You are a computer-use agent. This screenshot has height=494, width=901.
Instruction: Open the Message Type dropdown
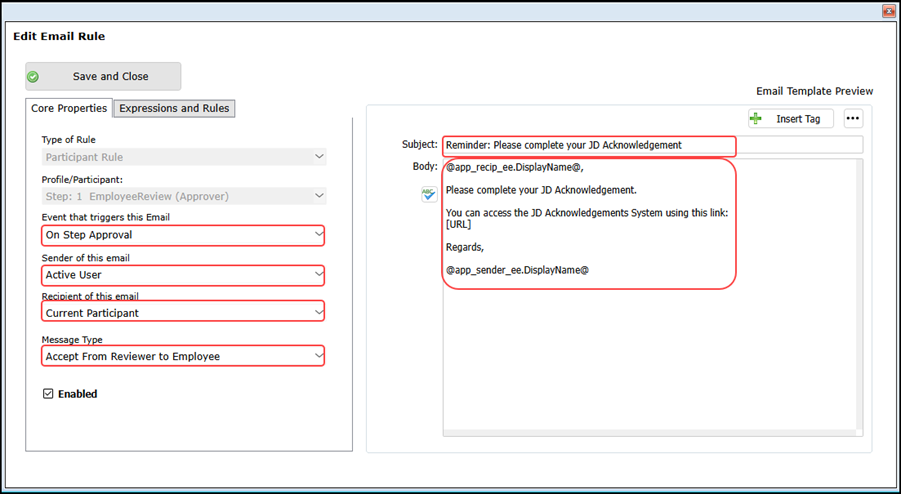pos(318,356)
